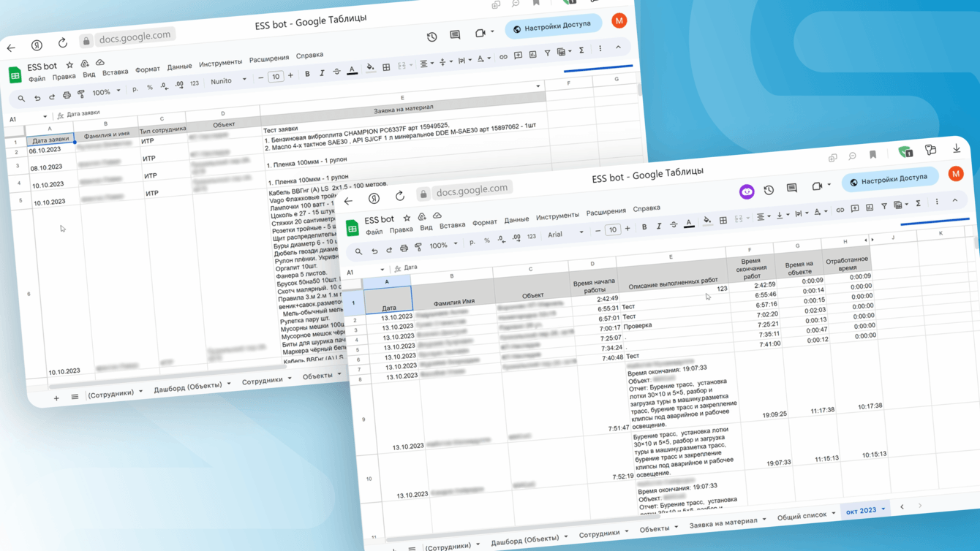The width and height of the screenshot is (980, 551).
Task: Select the 'Дата' header cell in front window
Action: [x=388, y=300]
